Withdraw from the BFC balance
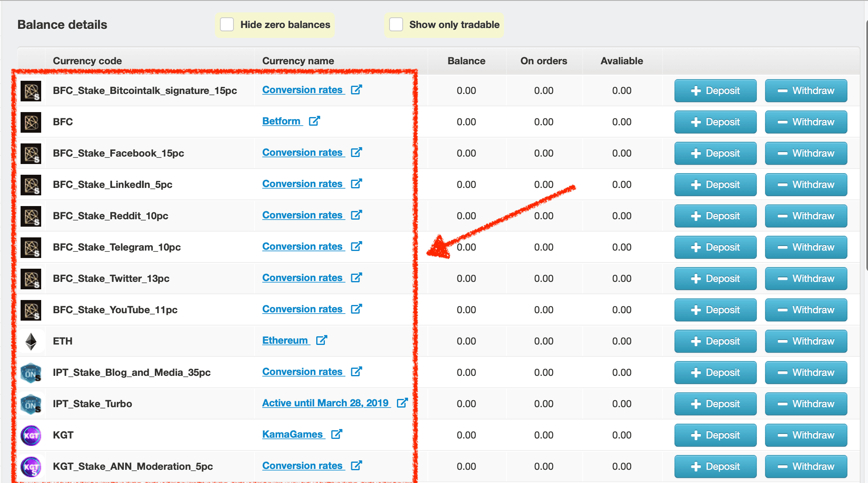 click(x=806, y=122)
